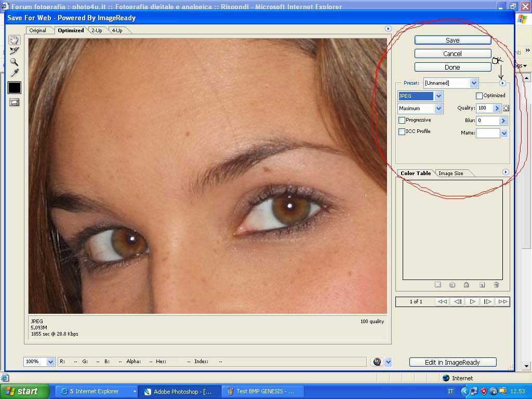Enable the Progressive checkbox
Viewport: 532px width, 399px height.
pos(402,120)
